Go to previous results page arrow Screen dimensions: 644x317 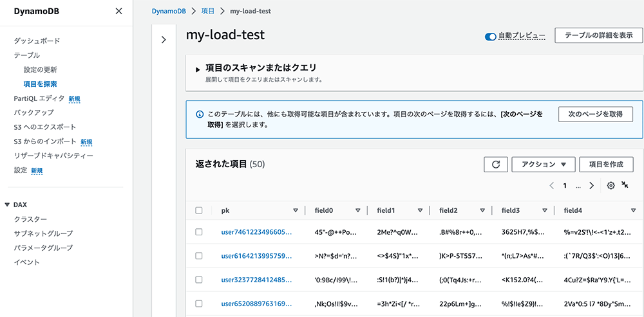point(552,185)
